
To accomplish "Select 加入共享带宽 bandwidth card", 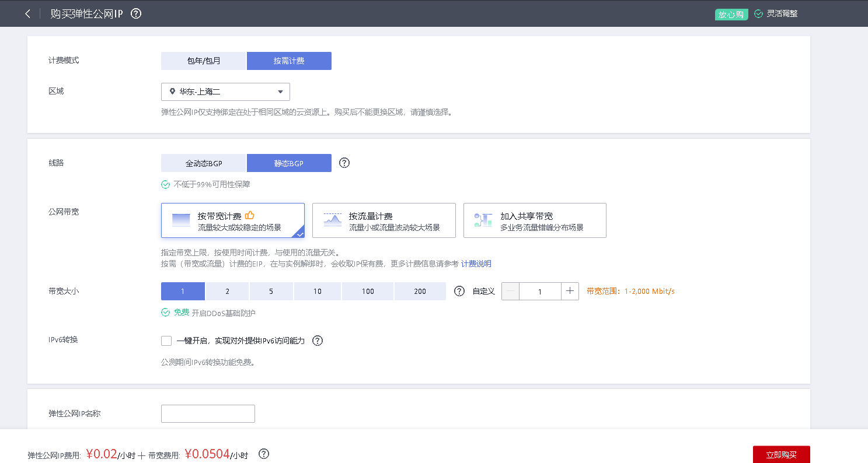I will (535, 220).
